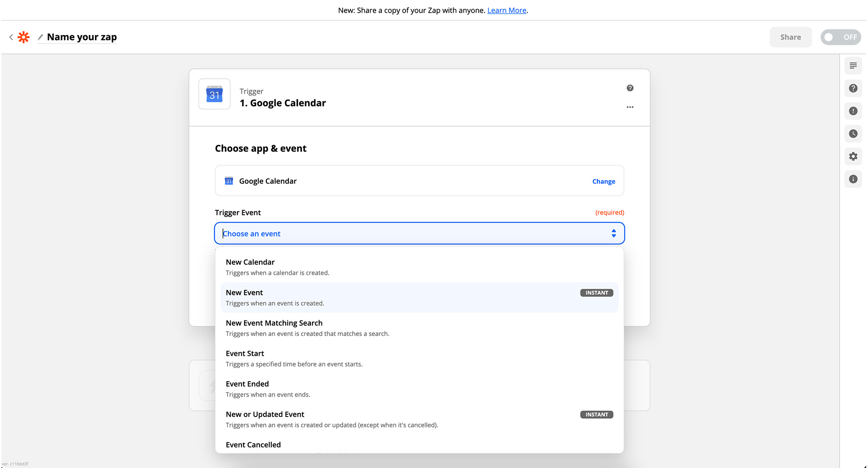This screenshot has height=468, width=868.
Task: Open the zap description notes icon in sidebar
Action: coord(853,66)
